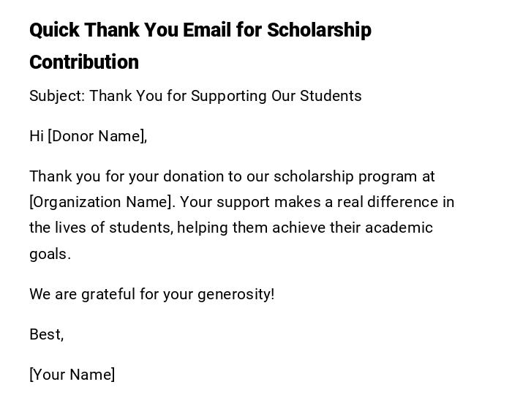
Task: Click the word "Email" in the title
Action: [x=207, y=30]
